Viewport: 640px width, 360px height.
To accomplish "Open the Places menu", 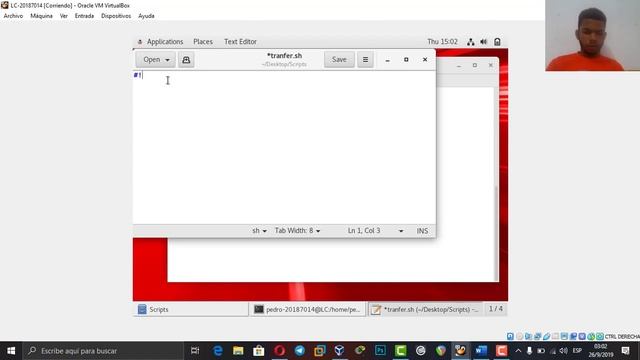I will point(203,42).
